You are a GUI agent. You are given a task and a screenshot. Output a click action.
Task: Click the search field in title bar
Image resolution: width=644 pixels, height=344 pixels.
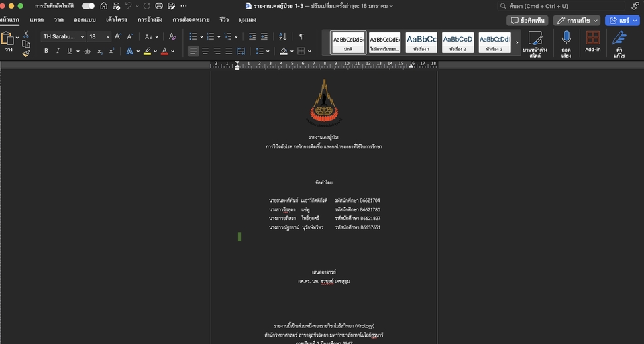pyautogui.click(x=561, y=6)
